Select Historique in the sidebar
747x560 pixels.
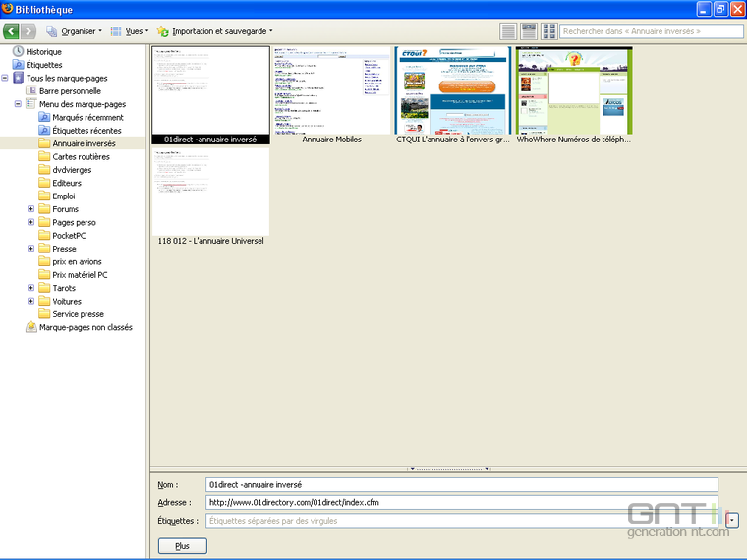(x=37, y=51)
